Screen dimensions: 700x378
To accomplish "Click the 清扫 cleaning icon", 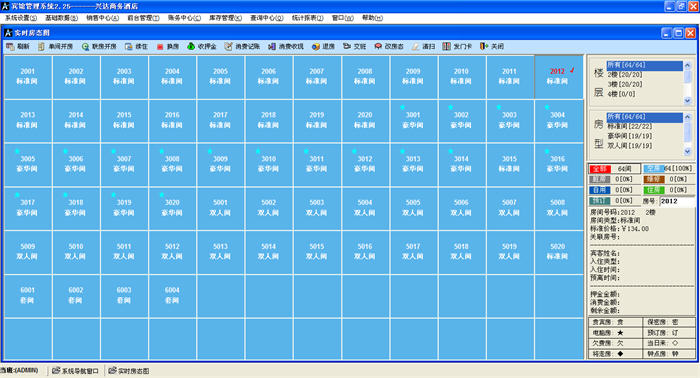I will tap(415, 46).
